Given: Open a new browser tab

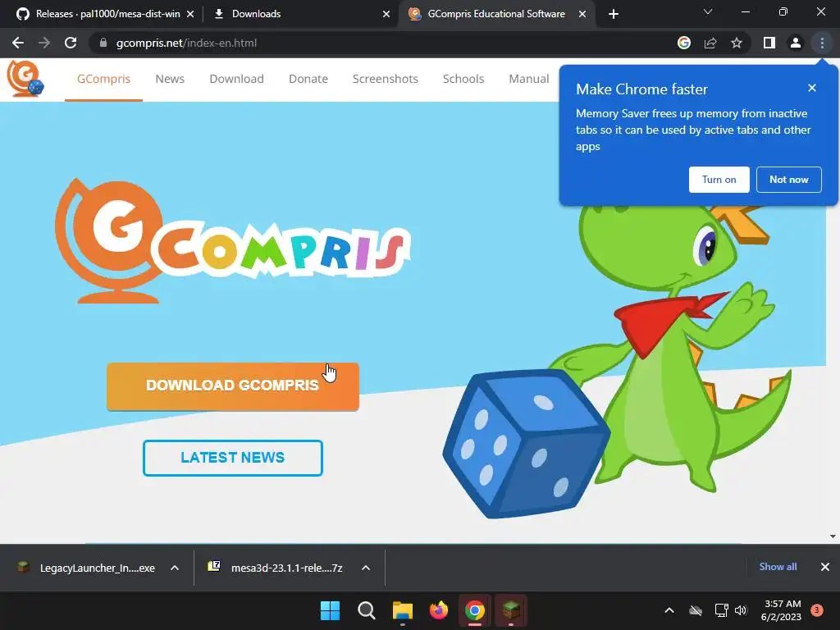Looking at the screenshot, I should pos(614,14).
